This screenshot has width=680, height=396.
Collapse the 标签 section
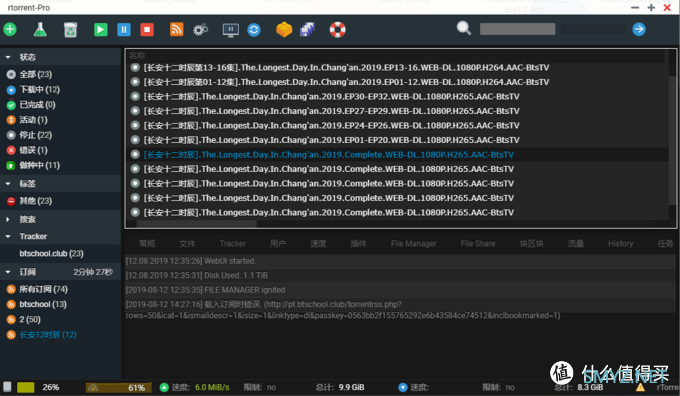click(x=8, y=183)
